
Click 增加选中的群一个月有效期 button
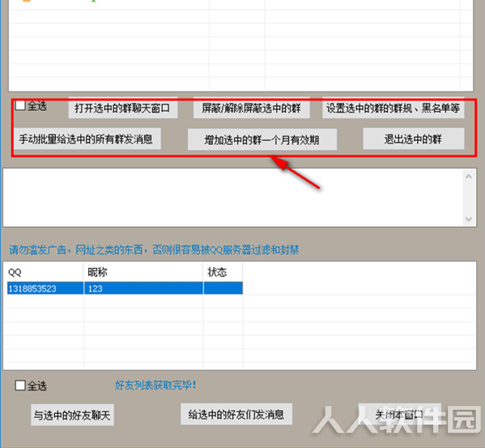coord(262,140)
